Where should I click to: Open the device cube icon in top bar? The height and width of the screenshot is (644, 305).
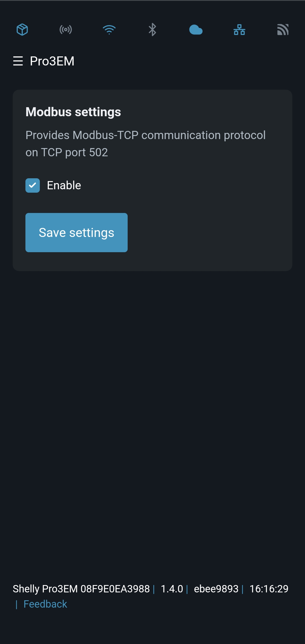pos(22,30)
